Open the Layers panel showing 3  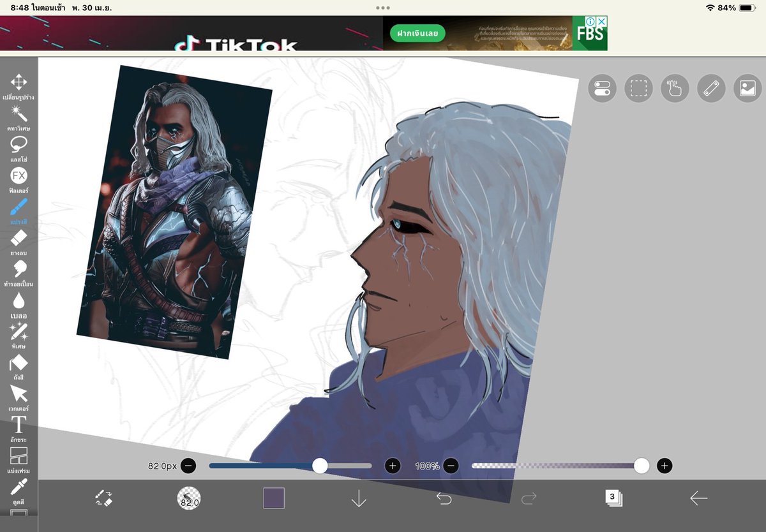coord(613,498)
